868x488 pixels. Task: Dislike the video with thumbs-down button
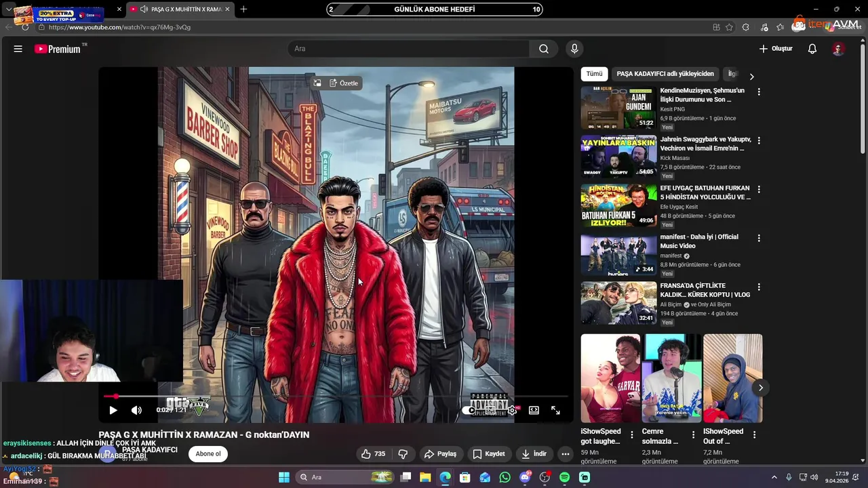403,454
